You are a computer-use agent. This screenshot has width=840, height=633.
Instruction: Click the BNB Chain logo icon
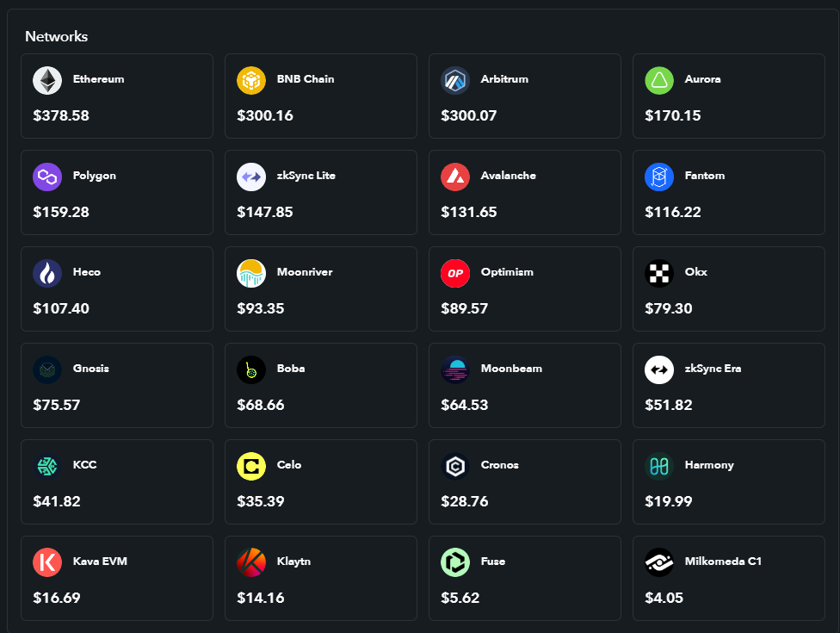[251, 80]
